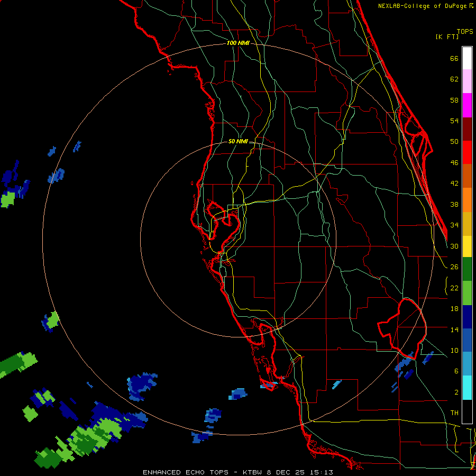Select the magenta legend swatch
The height and width of the screenshot is (476, 476).
(x=467, y=105)
